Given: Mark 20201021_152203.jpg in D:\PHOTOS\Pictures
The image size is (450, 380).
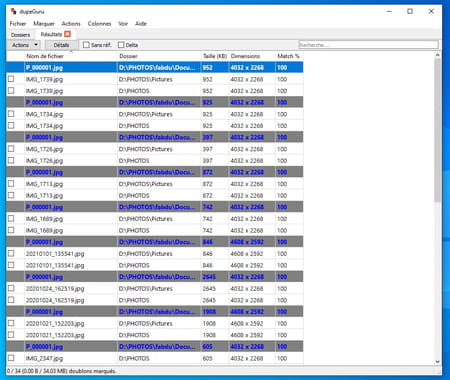Looking at the screenshot, I should [x=11, y=323].
